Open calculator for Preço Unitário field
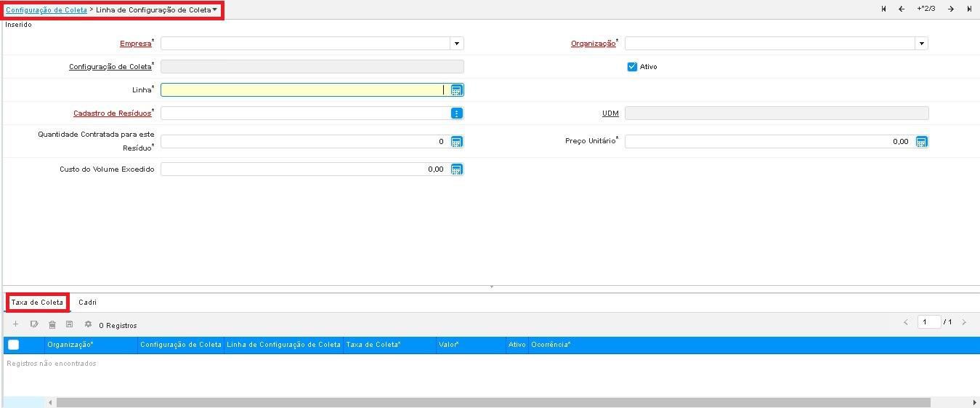This screenshot has width=980, height=408. pos(921,142)
